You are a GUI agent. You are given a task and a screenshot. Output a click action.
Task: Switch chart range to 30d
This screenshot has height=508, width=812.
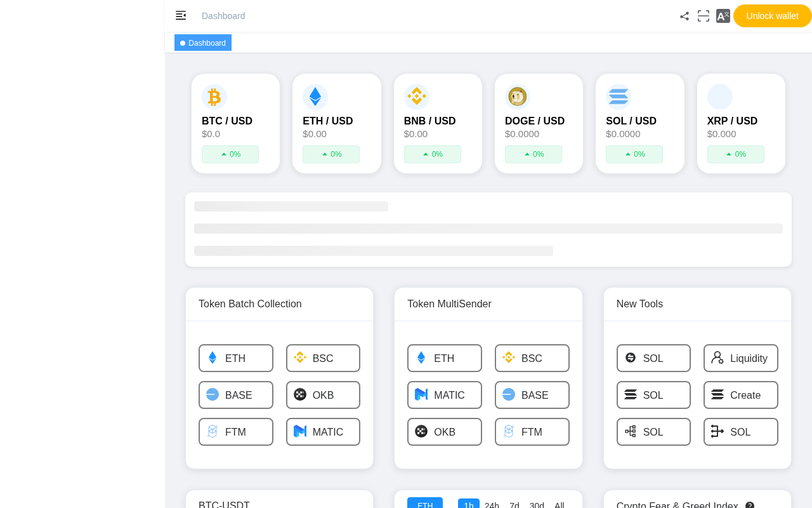[537, 505]
